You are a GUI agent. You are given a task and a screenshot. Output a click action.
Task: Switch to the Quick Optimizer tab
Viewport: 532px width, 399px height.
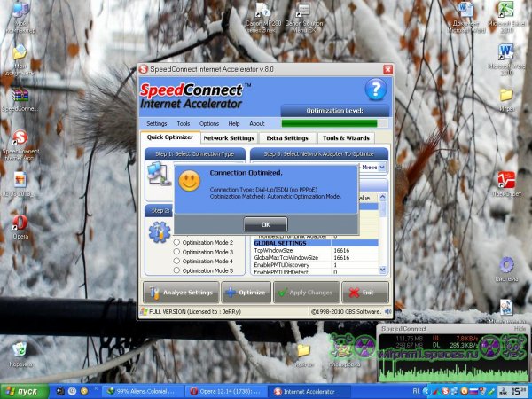tap(170, 137)
